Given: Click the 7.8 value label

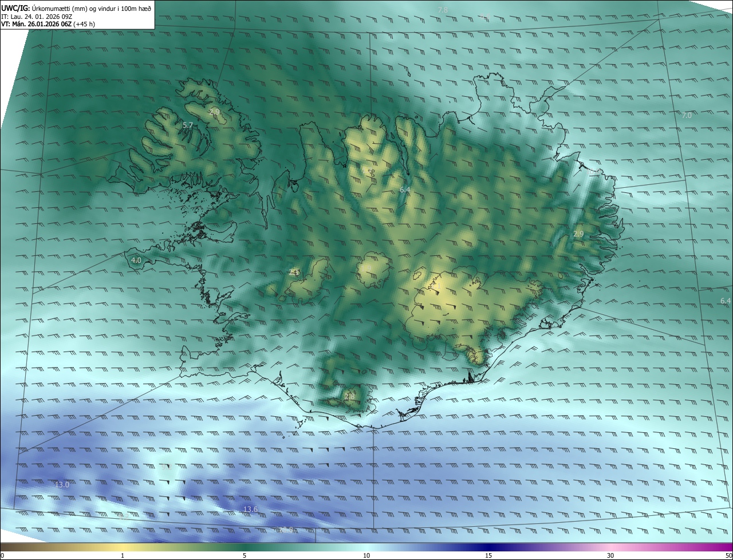Looking at the screenshot, I should coord(443,10).
